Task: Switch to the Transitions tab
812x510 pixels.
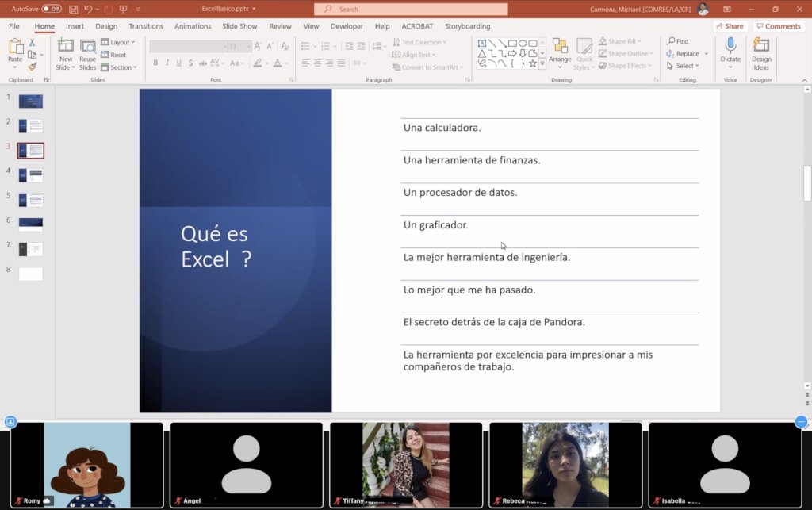Action: pyautogui.click(x=146, y=26)
